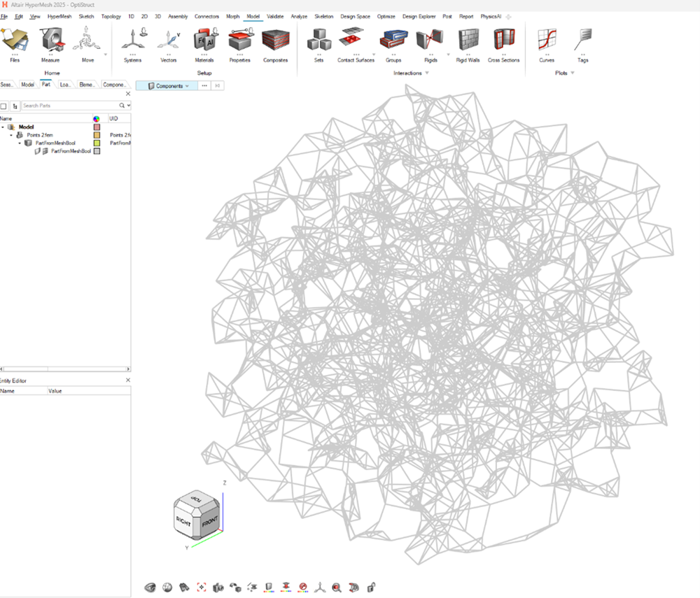Expand the Move tool dropdown arrow
Viewport: 700px width, 598px height.
pos(106,55)
